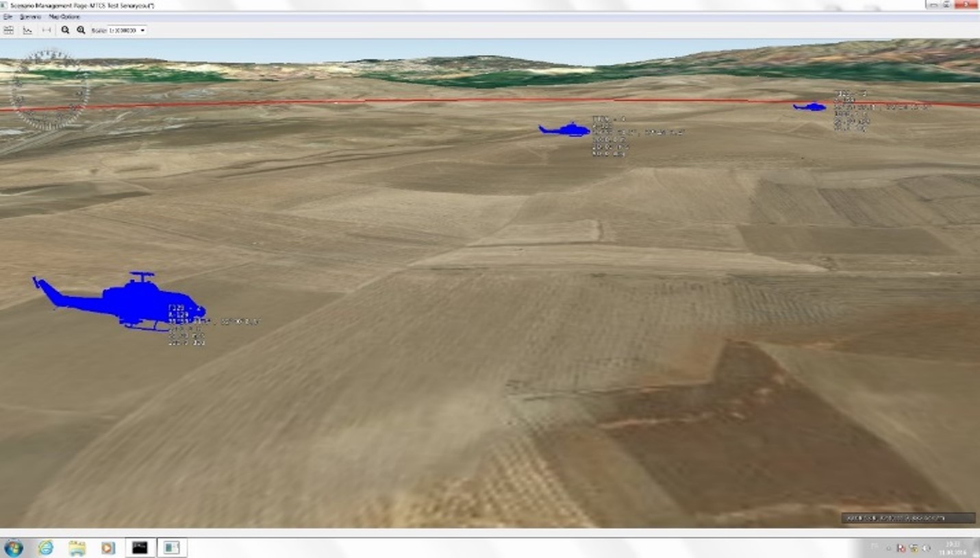
Task: Click the red route line across the terrain
Action: [x=411, y=101]
